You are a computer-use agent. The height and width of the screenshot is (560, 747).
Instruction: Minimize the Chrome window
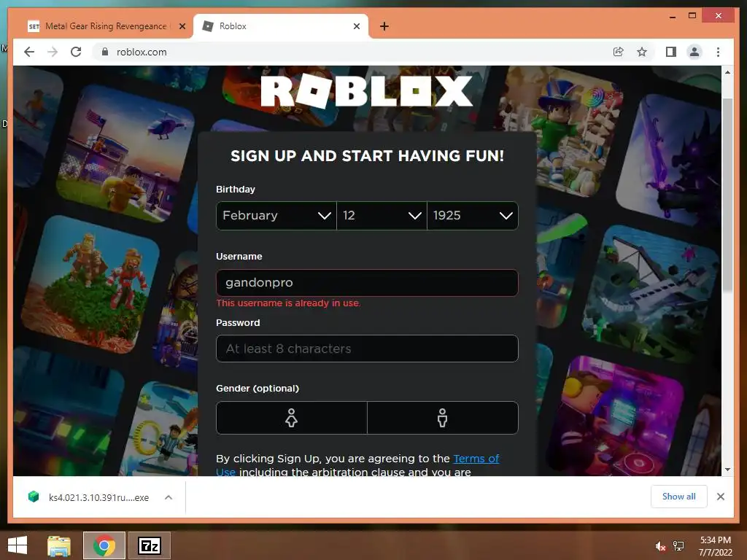coord(672,16)
